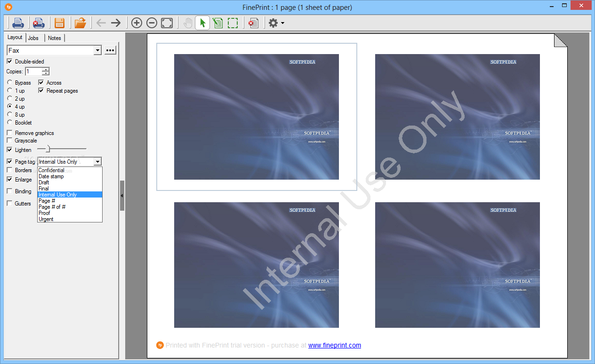This screenshot has height=364, width=595.
Task: Choose Draft from page tag list
Action: click(70, 182)
